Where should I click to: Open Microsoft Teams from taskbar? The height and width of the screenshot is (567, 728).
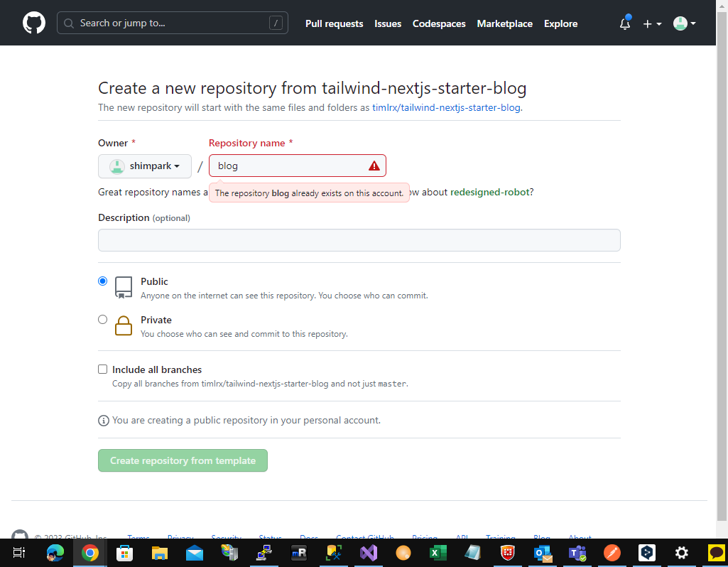tap(577, 553)
